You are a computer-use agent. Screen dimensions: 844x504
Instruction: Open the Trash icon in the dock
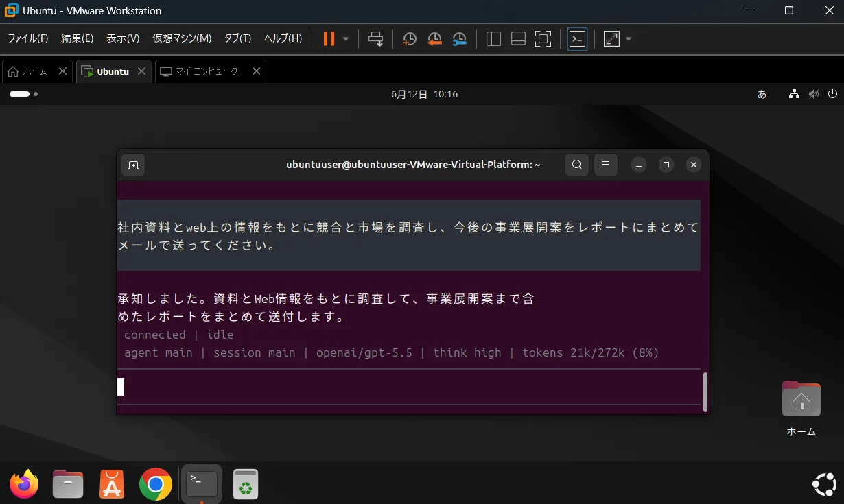(245, 485)
